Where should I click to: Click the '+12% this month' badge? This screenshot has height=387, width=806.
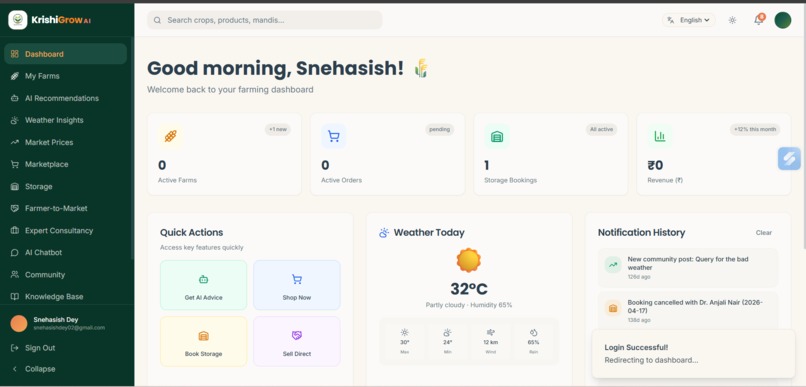(755, 130)
